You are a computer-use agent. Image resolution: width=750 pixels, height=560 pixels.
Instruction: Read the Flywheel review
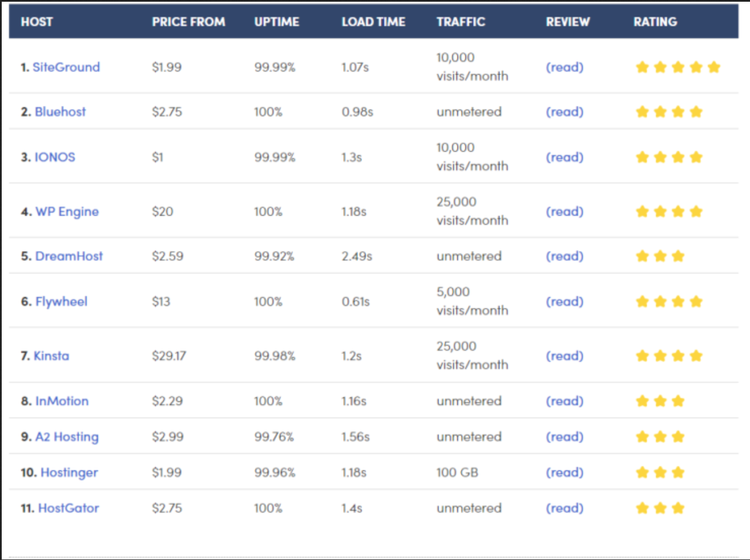[564, 301]
